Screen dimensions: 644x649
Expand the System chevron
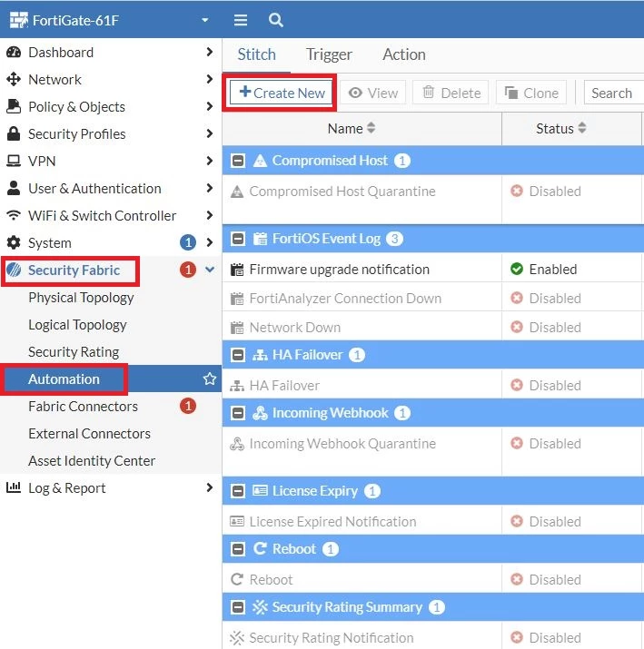[210, 242]
